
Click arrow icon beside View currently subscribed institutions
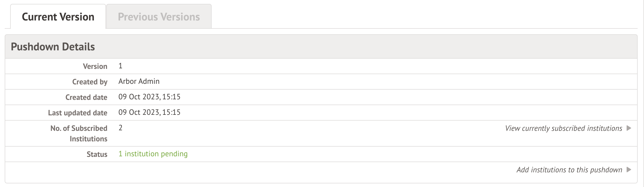(x=629, y=128)
